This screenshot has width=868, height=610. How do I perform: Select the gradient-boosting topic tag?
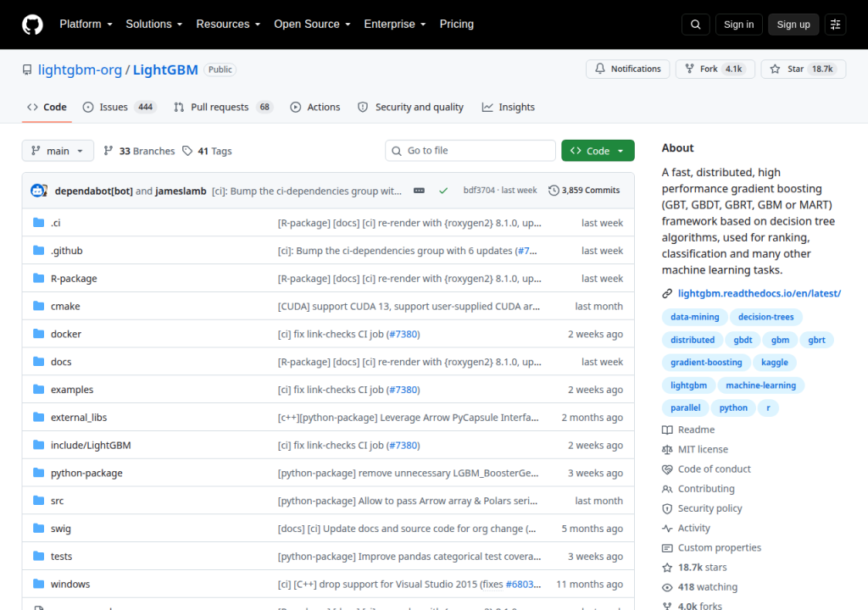click(706, 363)
